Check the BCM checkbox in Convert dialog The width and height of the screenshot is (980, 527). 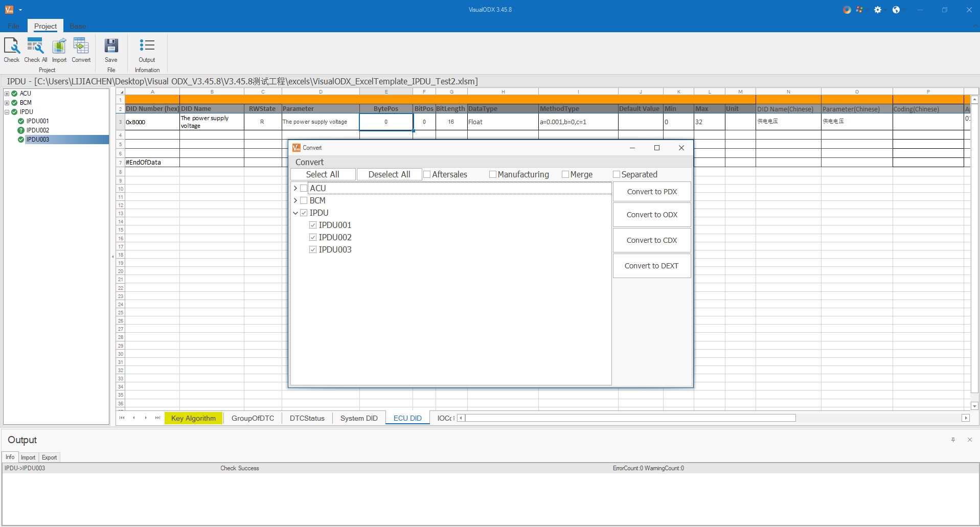(304, 200)
